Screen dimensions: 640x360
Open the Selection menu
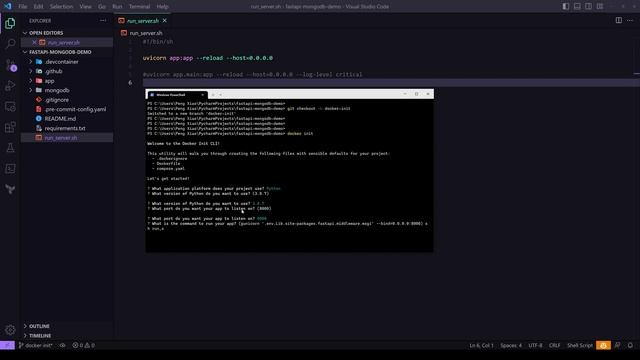click(61, 7)
